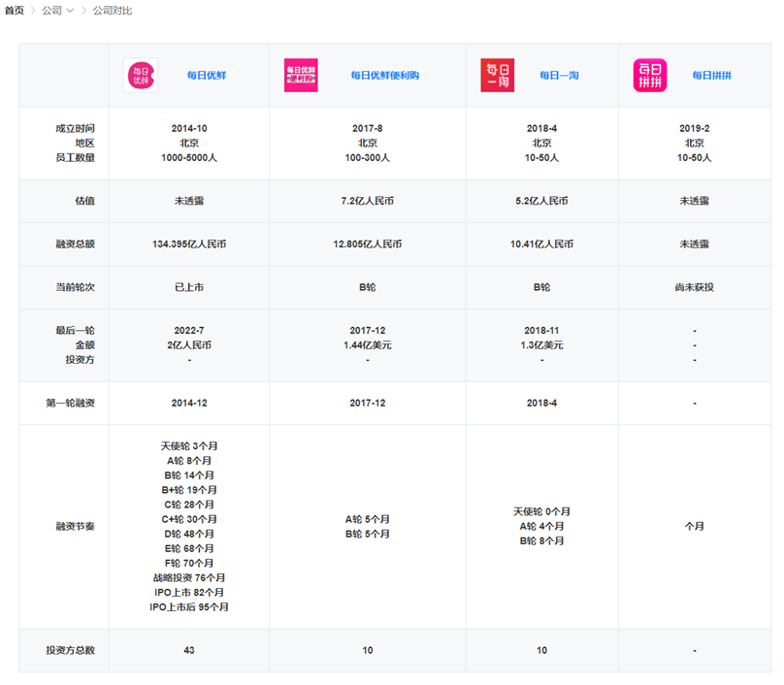Select the 2019-2 founding date
The width and height of the screenshot is (784, 685).
695,128
